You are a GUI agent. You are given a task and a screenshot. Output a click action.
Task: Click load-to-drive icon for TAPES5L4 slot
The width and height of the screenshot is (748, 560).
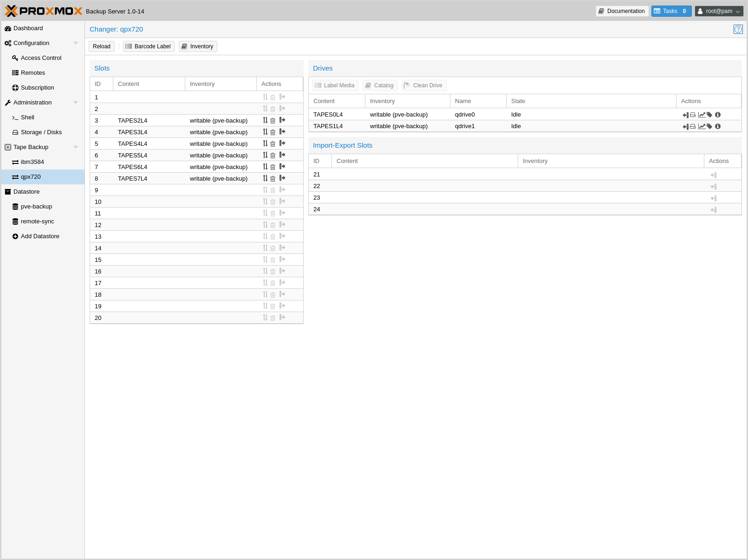pyautogui.click(x=282, y=155)
